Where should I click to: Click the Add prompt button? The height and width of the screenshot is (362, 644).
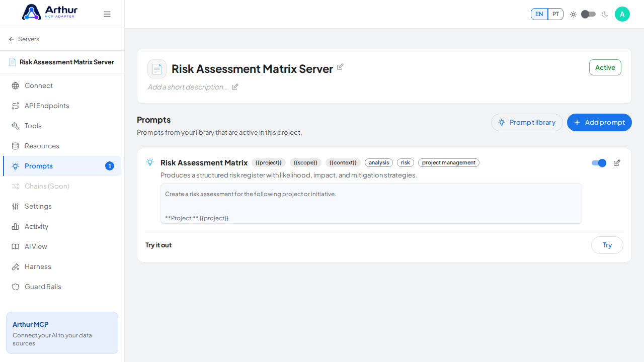[599, 122]
